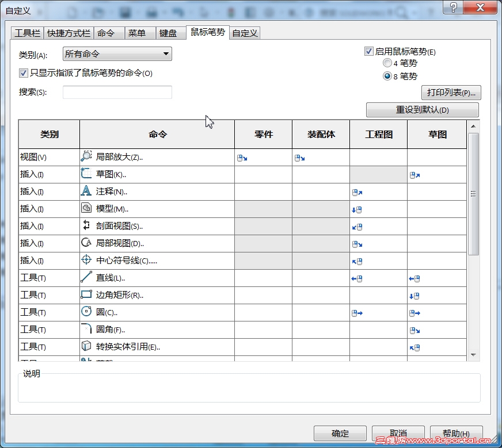502x448 pixels.
Task: Click the 草图 row gesture icon in 草图 column
Action: pos(415,175)
